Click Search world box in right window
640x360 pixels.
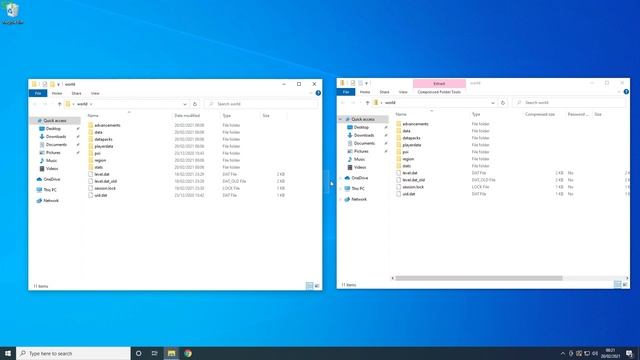569,103
